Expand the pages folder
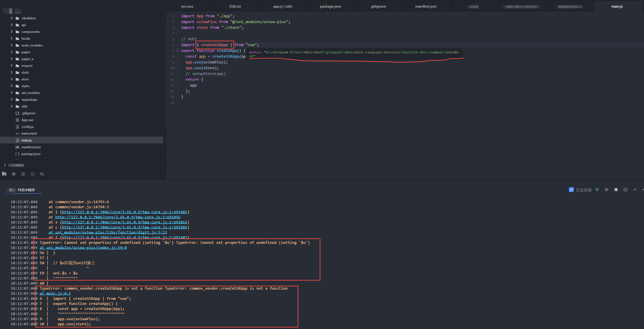The width and height of the screenshot is (644, 329). coord(12,52)
